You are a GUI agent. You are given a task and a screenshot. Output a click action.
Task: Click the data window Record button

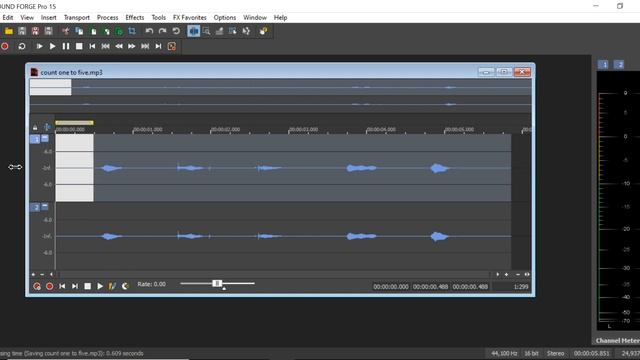pos(49,287)
